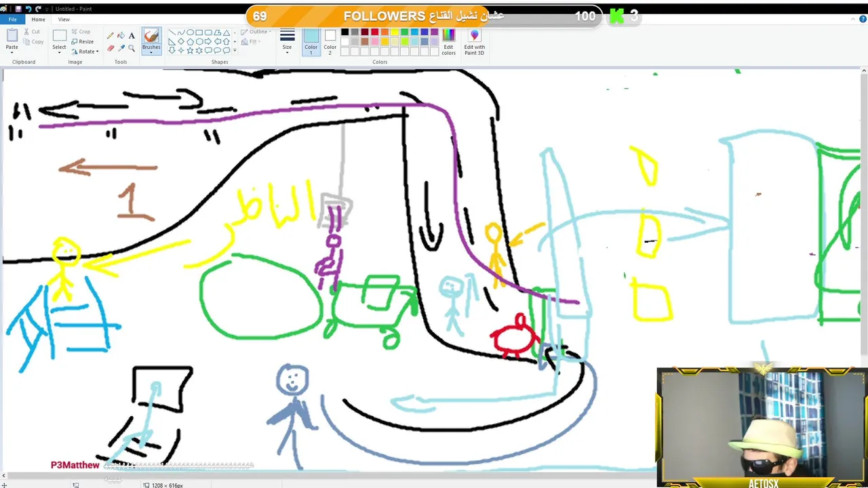Open the File menu
This screenshot has height=488, width=868.
pos(12,20)
